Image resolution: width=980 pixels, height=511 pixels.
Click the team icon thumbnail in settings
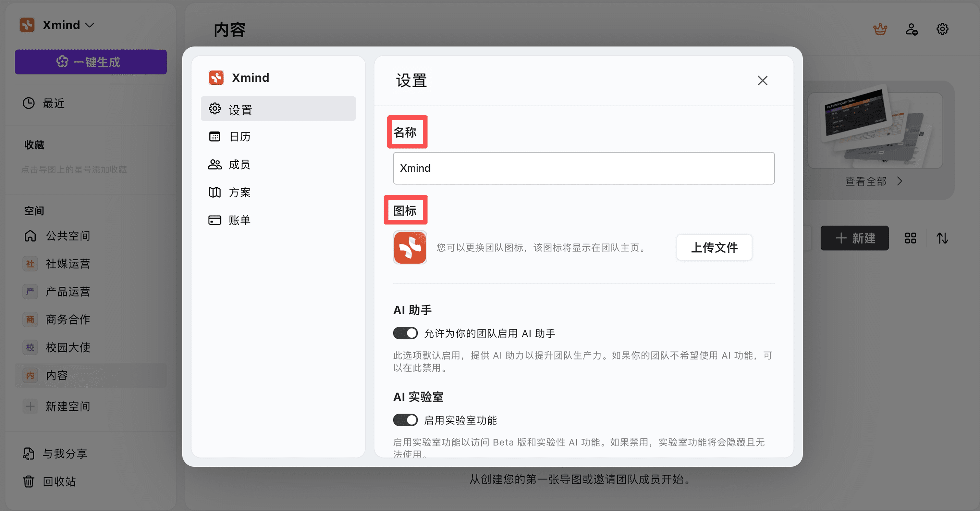tap(410, 247)
